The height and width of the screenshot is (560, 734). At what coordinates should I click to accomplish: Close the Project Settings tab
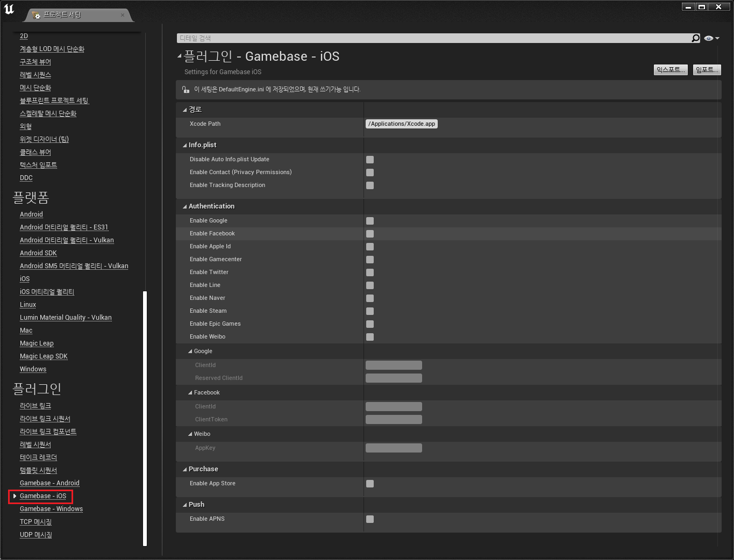(123, 15)
